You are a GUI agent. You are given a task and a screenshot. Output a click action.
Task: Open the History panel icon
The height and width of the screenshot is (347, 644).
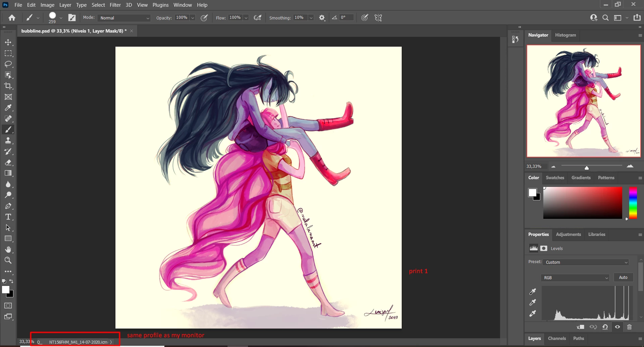pos(515,40)
